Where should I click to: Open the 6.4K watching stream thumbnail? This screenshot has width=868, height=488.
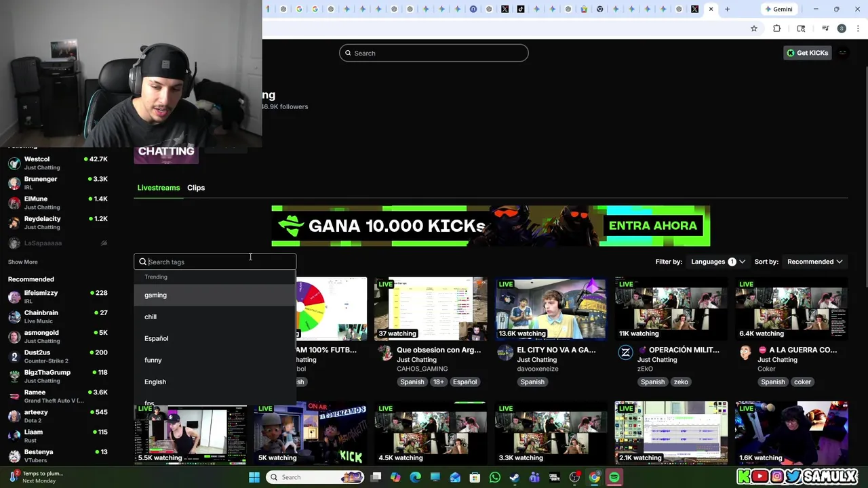click(x=791, y=308)
